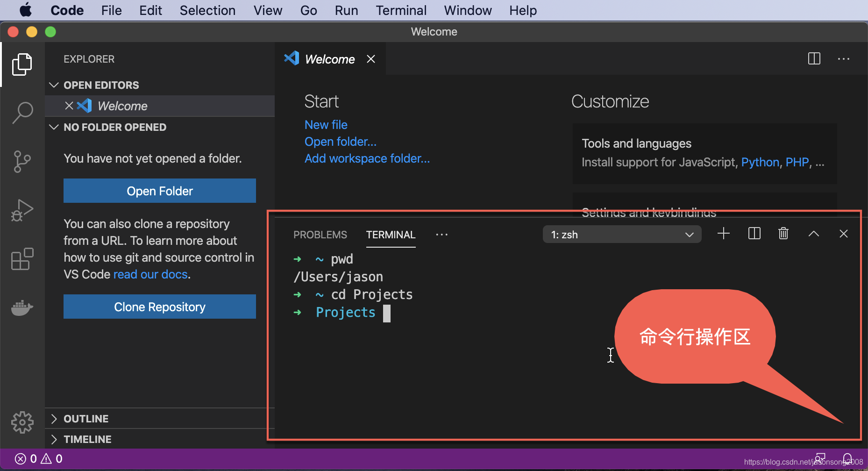Open the Explorer view in activity bar
This screenshot has height=471, width=868.
coord(22,64)
